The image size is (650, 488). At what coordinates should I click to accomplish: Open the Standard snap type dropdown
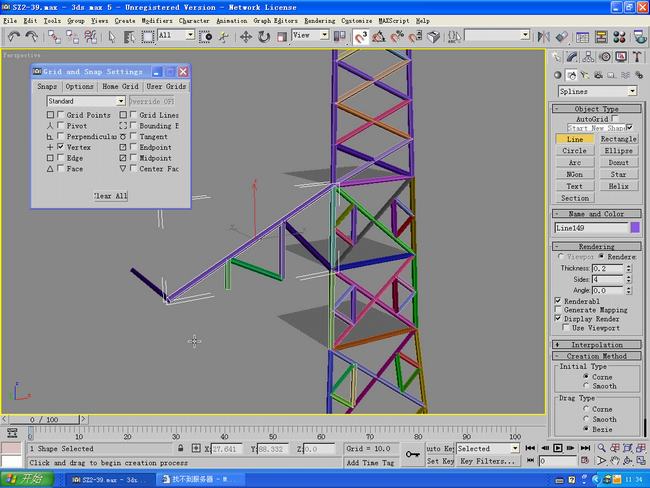(x=121, y=101)
